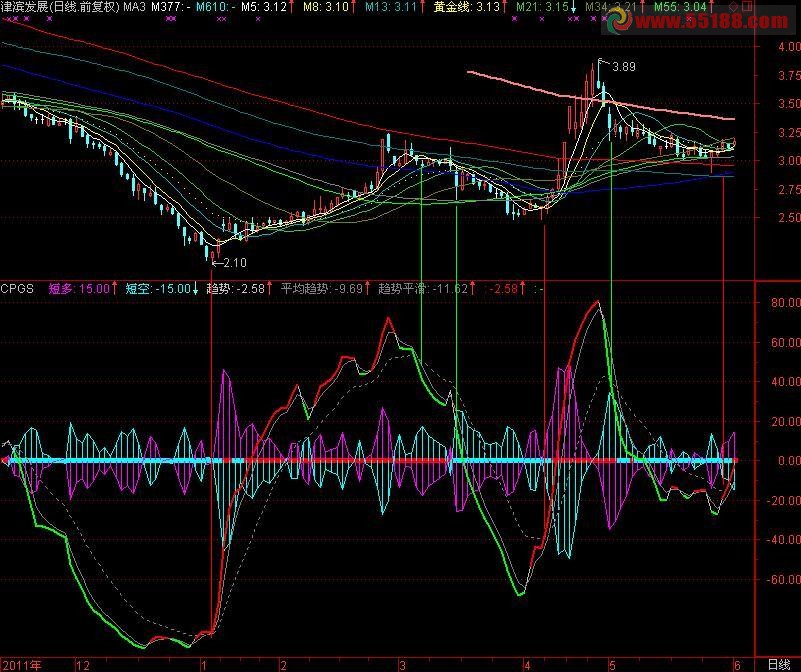Open the 日线 period selector

pos(779,664)
